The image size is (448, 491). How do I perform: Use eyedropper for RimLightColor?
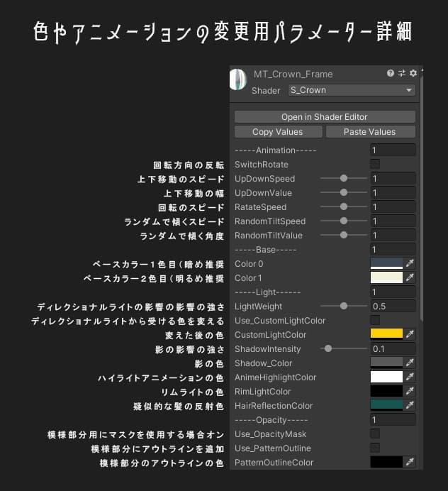click(410, 391)
